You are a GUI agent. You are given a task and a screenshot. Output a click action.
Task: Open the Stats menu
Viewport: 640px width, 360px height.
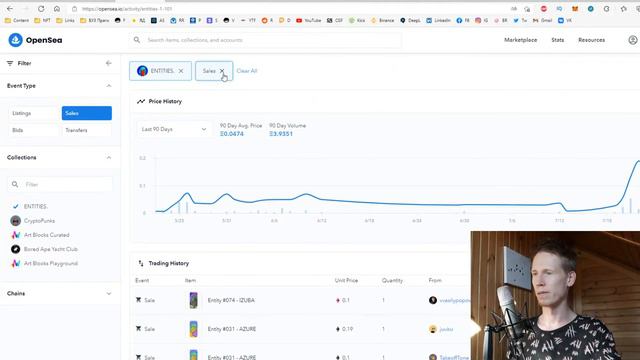pos(558,40)
